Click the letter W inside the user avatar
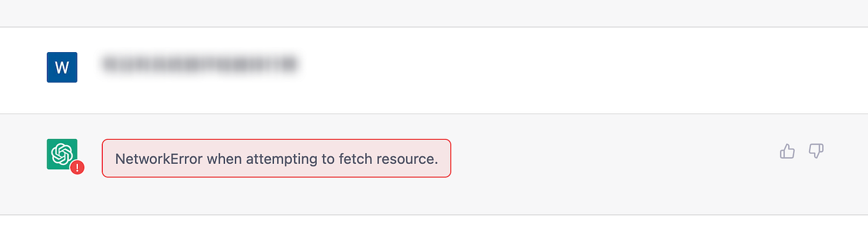The width and height of the screenshot is (868, 247). click(62, 68)
